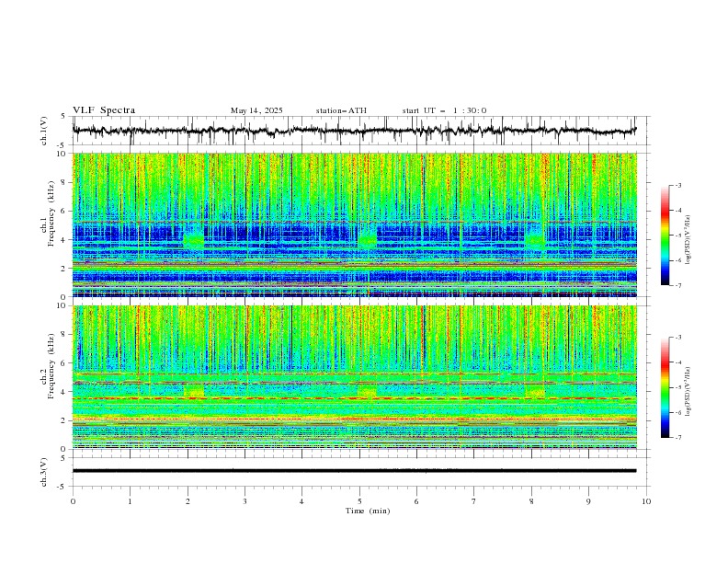
Task: Click the ch.3 flat voltage trace
Action: pos(354,471)
